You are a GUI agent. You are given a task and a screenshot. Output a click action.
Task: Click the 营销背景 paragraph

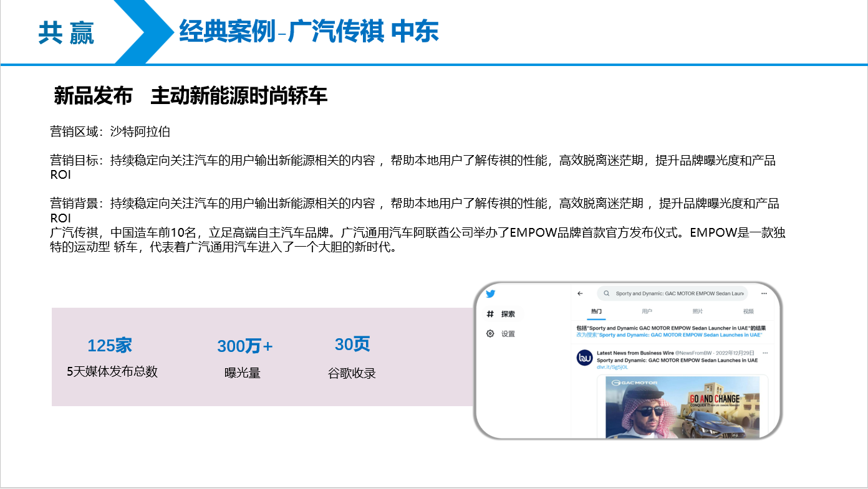pos(415,211)
